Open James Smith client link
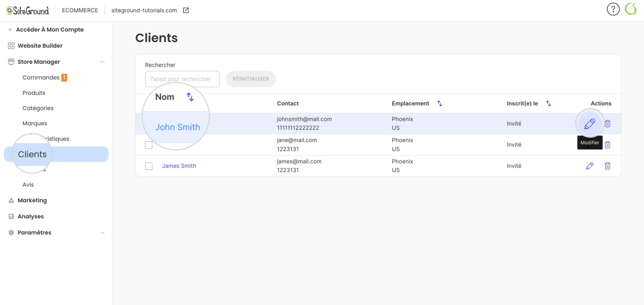Viewport: 644px width, 305px height. (x=179, y=166)
